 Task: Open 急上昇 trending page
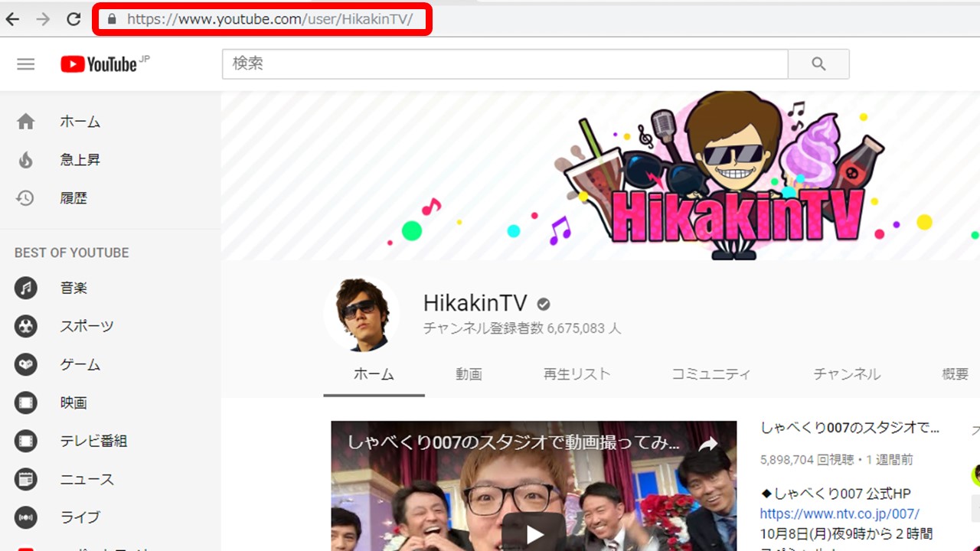point(80,160)
